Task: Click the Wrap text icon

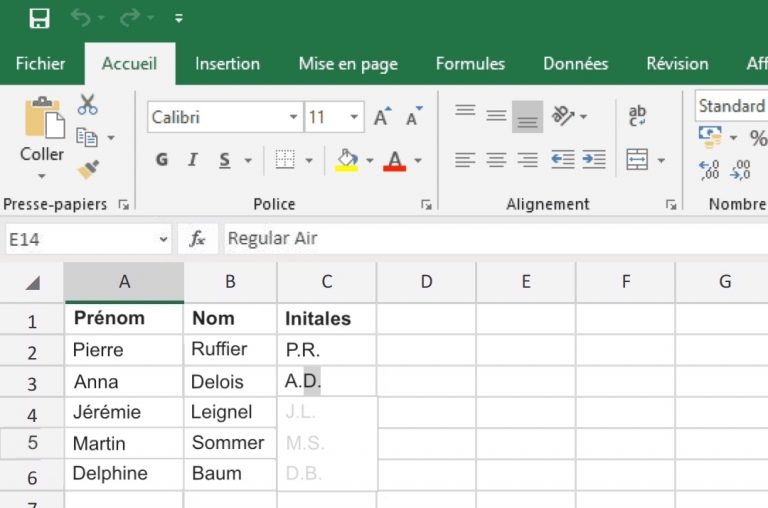Action: click(637, 116)
